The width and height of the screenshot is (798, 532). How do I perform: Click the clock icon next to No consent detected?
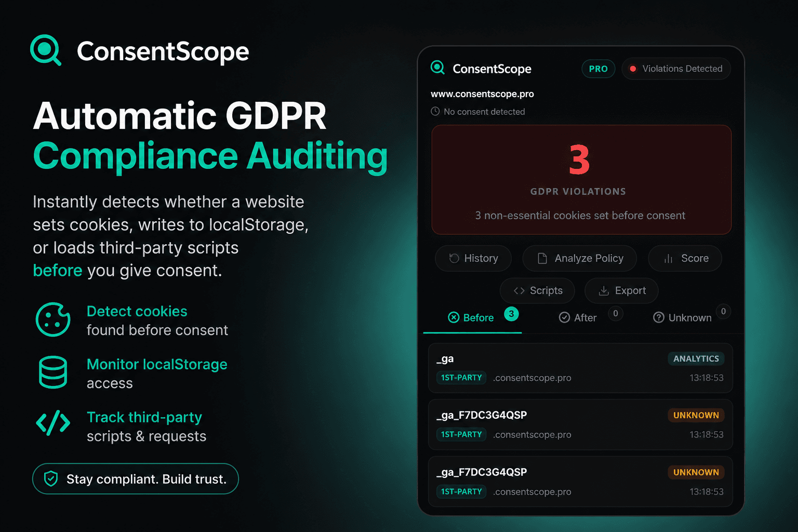(435, 111)
